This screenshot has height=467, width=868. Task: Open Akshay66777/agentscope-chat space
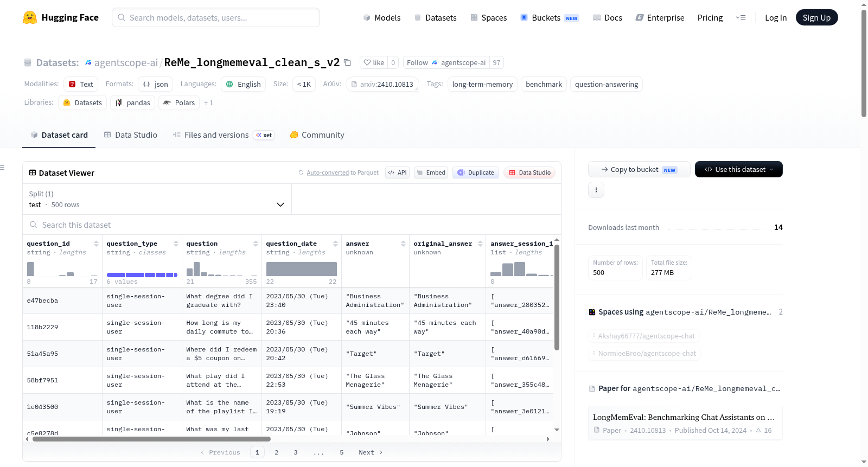(x=644, y=336)
